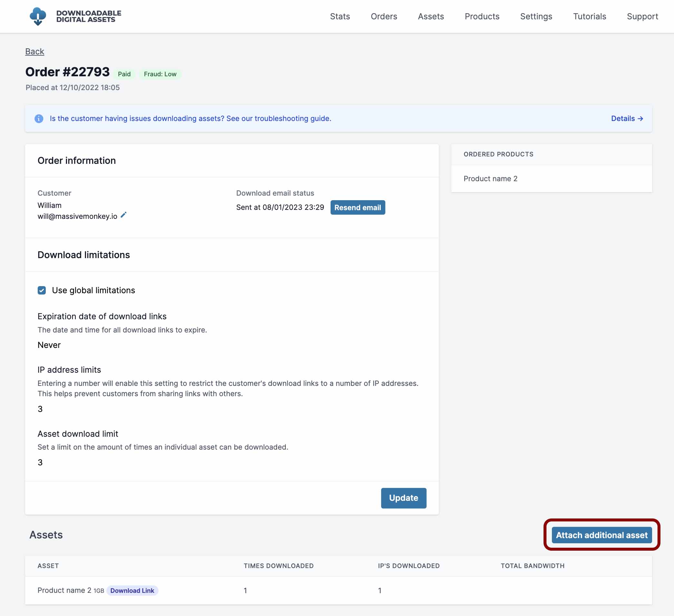Screen dimensions: 674x616
Task: Open Settings from the navigation bar
Action: click(x=535, y=16)
